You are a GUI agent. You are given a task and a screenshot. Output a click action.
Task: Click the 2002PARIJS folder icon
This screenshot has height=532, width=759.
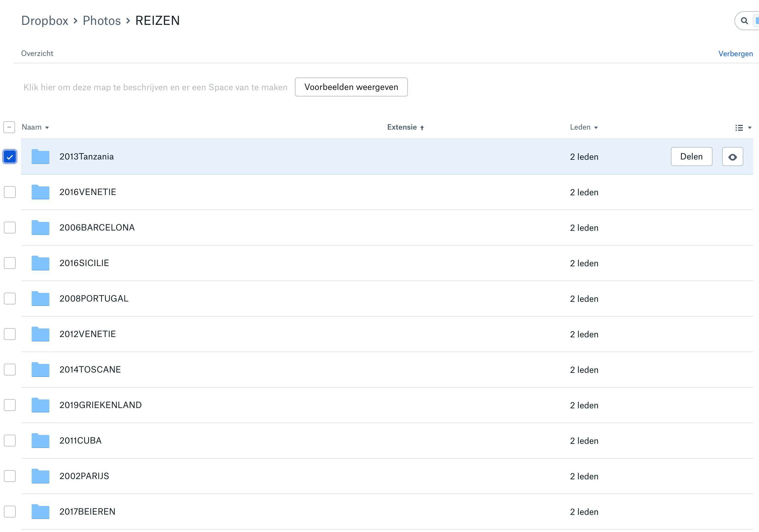pos(40,476)
